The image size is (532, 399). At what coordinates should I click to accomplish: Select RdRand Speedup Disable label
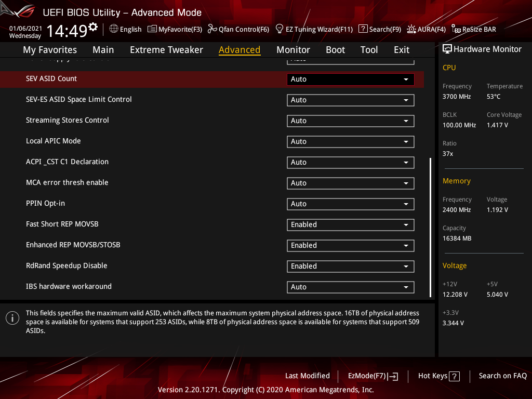pos(66,265)
